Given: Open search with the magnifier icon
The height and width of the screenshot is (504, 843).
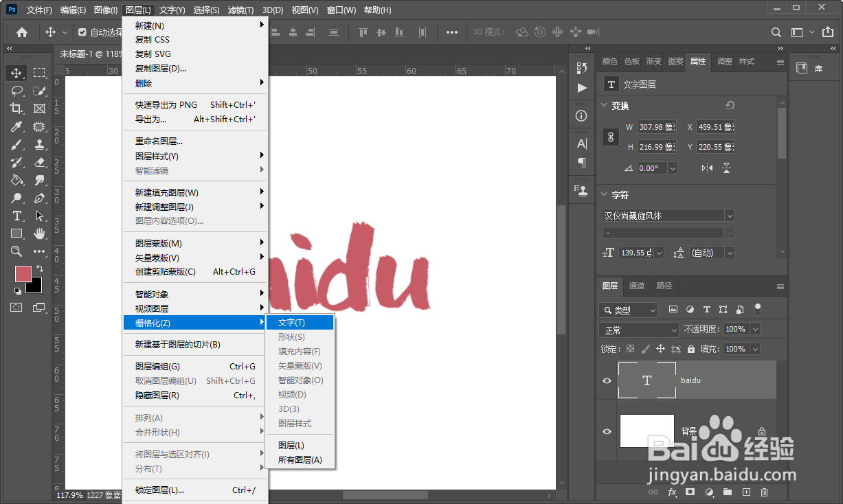Looking at the screenshot, I should coord(776,32).
